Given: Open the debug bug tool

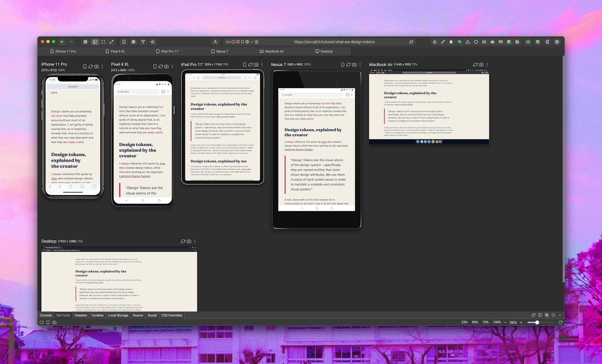Looking at the screenshot, I should (451, 42).
